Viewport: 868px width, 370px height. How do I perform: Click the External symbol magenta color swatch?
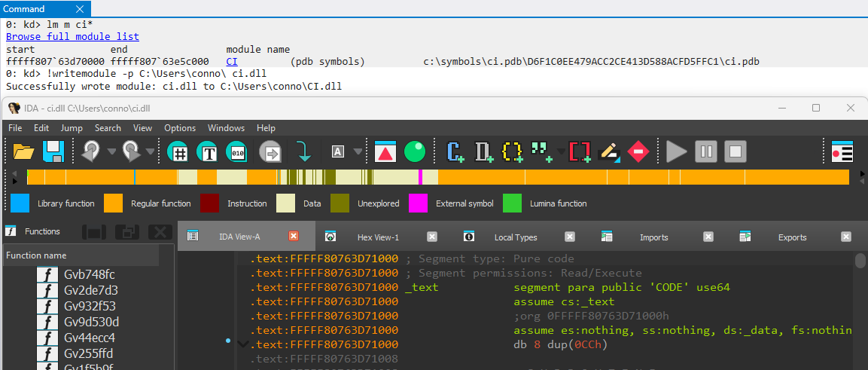click(x=418, y=203)
